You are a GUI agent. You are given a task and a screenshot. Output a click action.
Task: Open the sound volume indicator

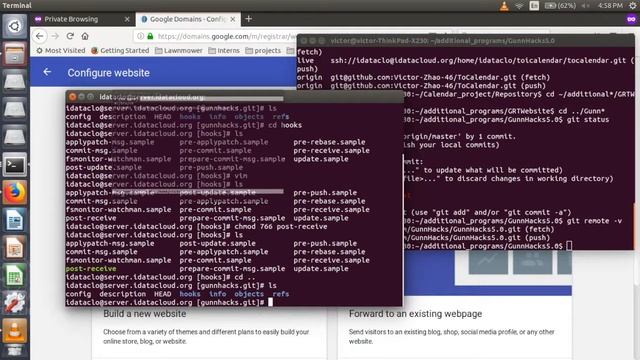click(586, 6)
